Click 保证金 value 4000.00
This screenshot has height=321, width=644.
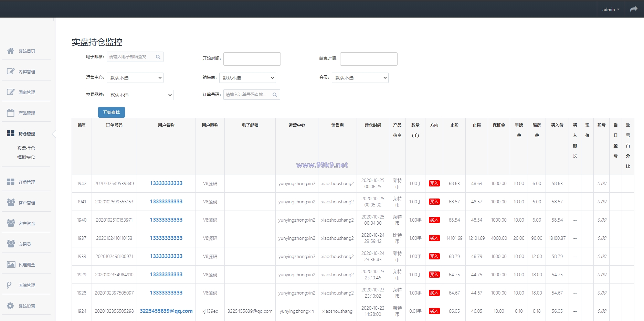[499, 238]
